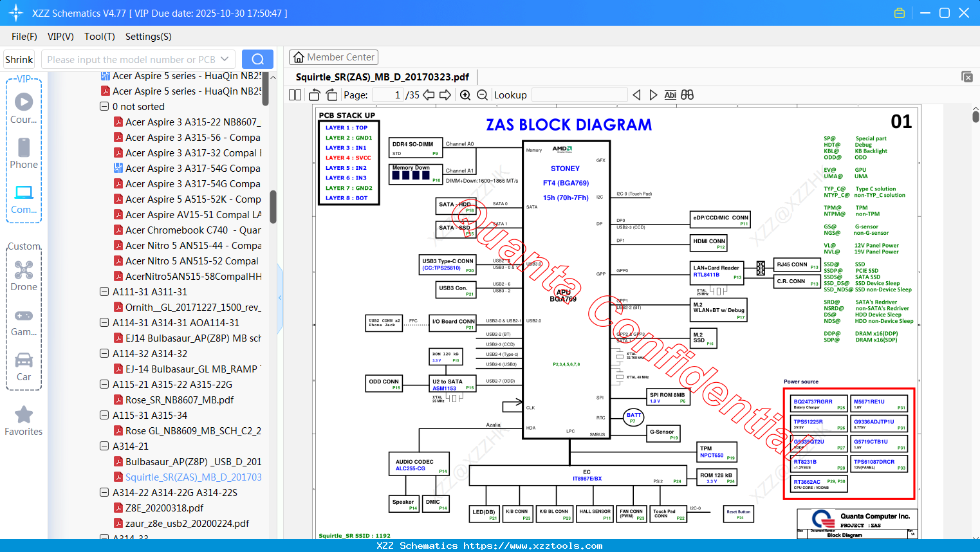This screenshot has height=552, width=980.
Task: Open the model number dropdown arrow
Action: coord(225,59)
